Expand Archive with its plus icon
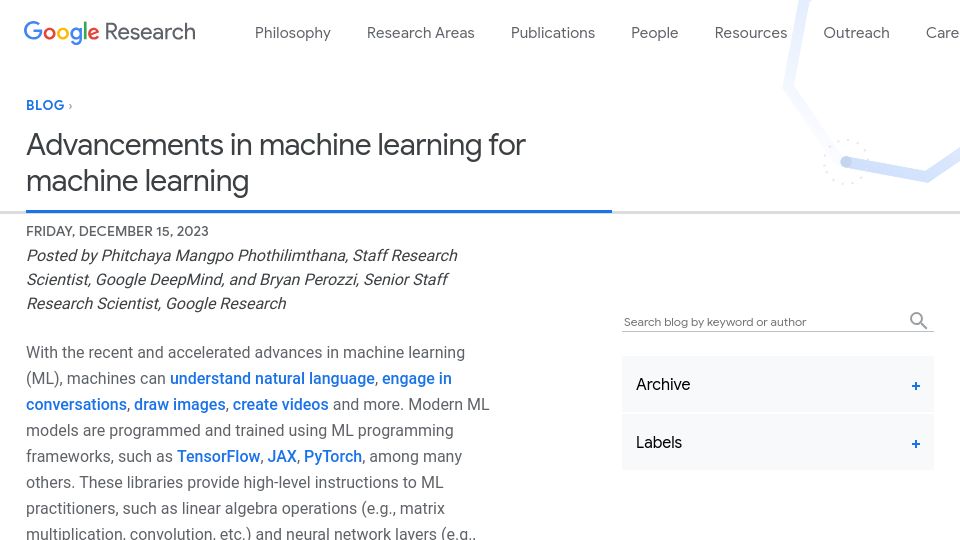The height and width of the screenshot is (540, 960). click(x=915, y=386)
